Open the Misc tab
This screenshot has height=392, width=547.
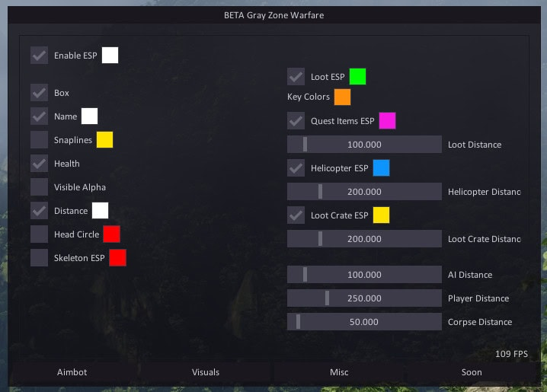tap(339, 372)
